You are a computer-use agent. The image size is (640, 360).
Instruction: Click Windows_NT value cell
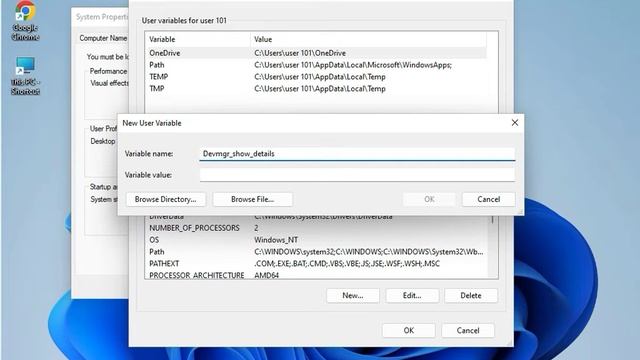(276, 240)
